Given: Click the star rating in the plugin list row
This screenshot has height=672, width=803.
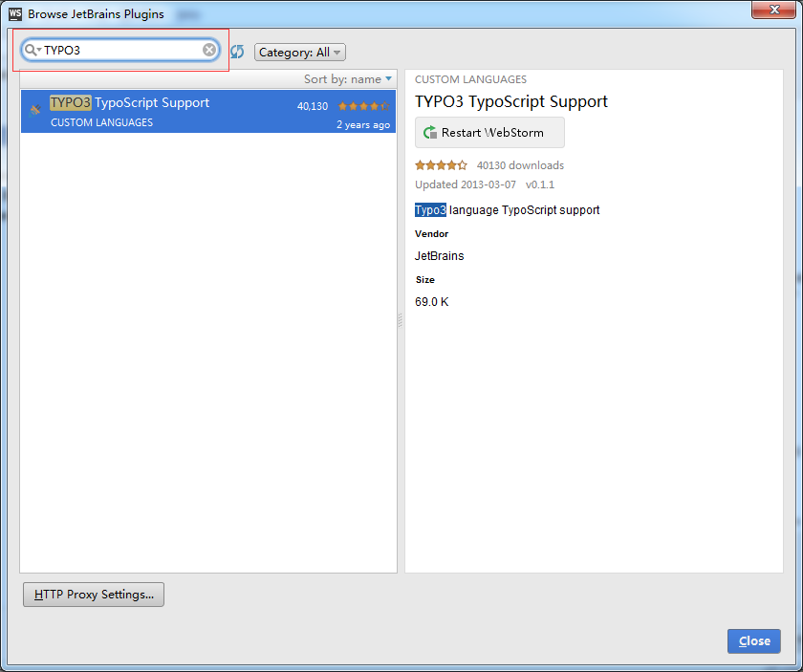Looking at the screenshot, I should tap(363, 106).
